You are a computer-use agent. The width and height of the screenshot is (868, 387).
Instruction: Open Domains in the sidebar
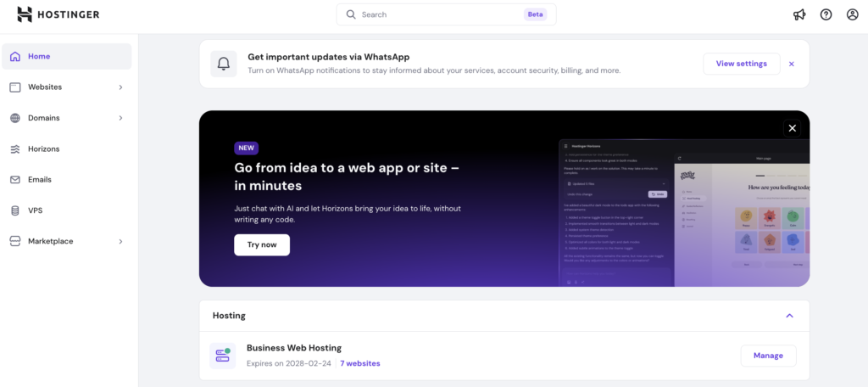[67, 118]
